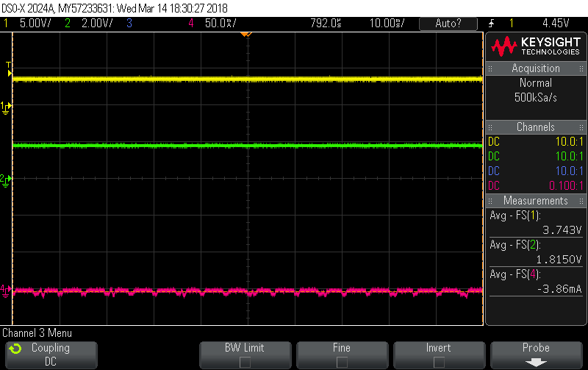Image resolution: width=588 pixels, height=370 pixels.
Task: Toggle the BW Limit checkbox
Action: 245,362
